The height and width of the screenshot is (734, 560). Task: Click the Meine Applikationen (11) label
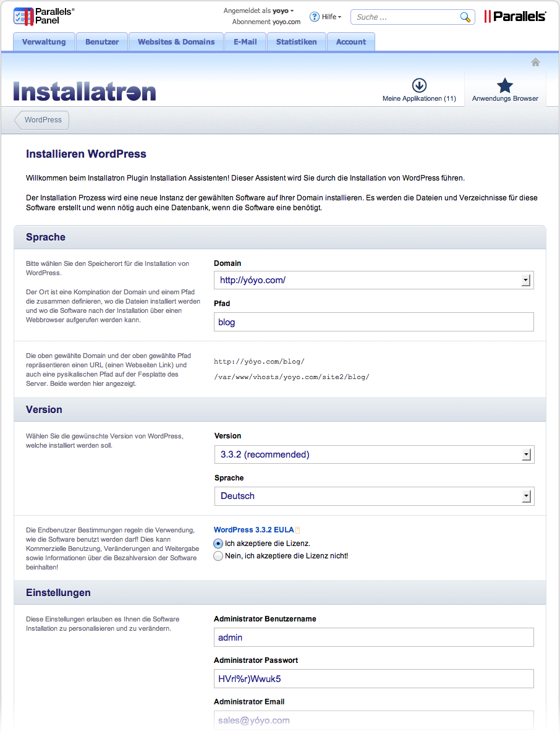click(419, 99)
